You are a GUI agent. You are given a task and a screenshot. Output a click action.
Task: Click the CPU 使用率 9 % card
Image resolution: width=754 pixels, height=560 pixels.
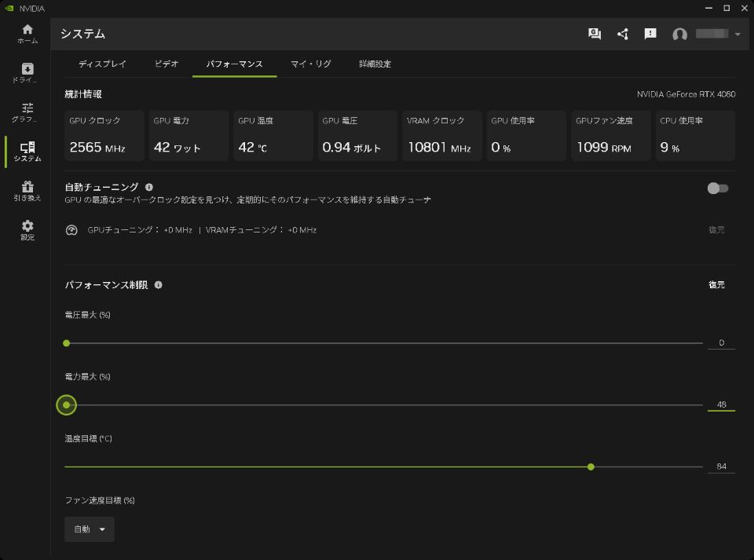click(695, 136)
